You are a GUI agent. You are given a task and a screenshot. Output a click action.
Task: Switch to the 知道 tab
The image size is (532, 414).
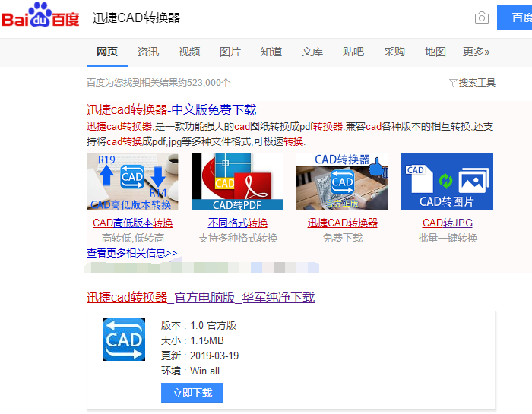[271, 52]
